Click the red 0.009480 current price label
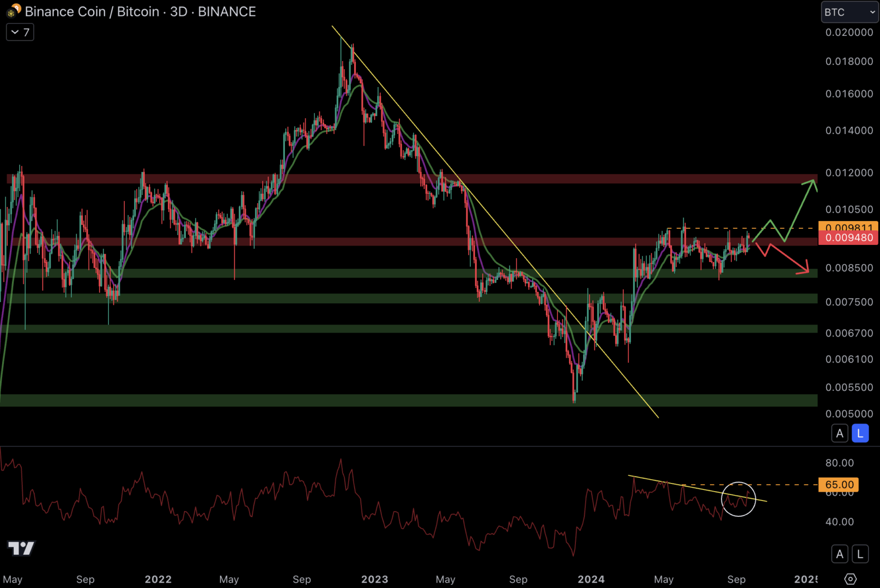Viewport: 880px width, 588px height. [848, 238]
